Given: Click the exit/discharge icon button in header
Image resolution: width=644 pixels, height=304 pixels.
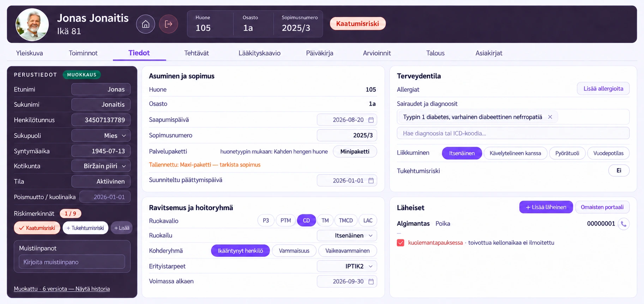Looking at the screenshot, I should pyautogui.click(x=168, y=24).
